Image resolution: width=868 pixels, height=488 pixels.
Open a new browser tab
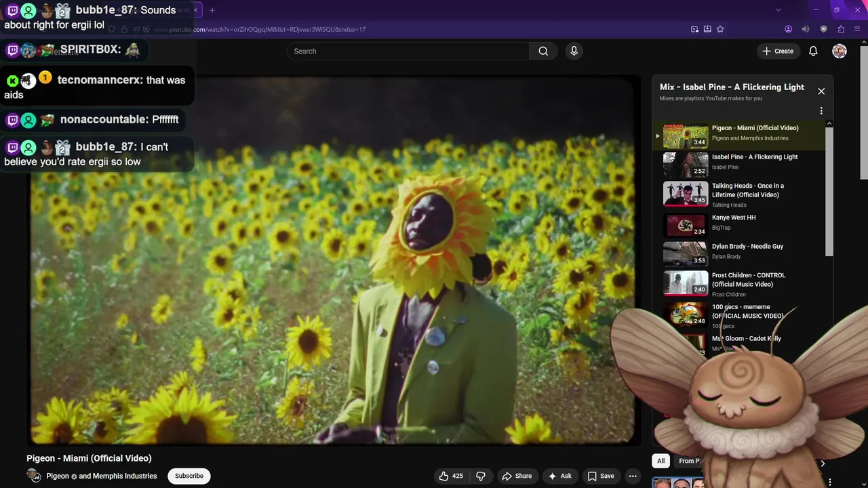[x=212, y=10]
